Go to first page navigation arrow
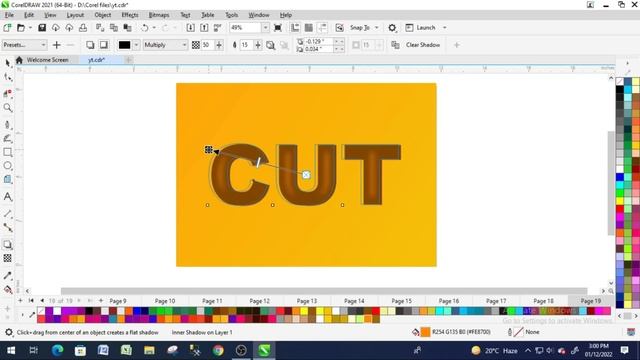Screen dimensions: 640x360 (31, 301)
